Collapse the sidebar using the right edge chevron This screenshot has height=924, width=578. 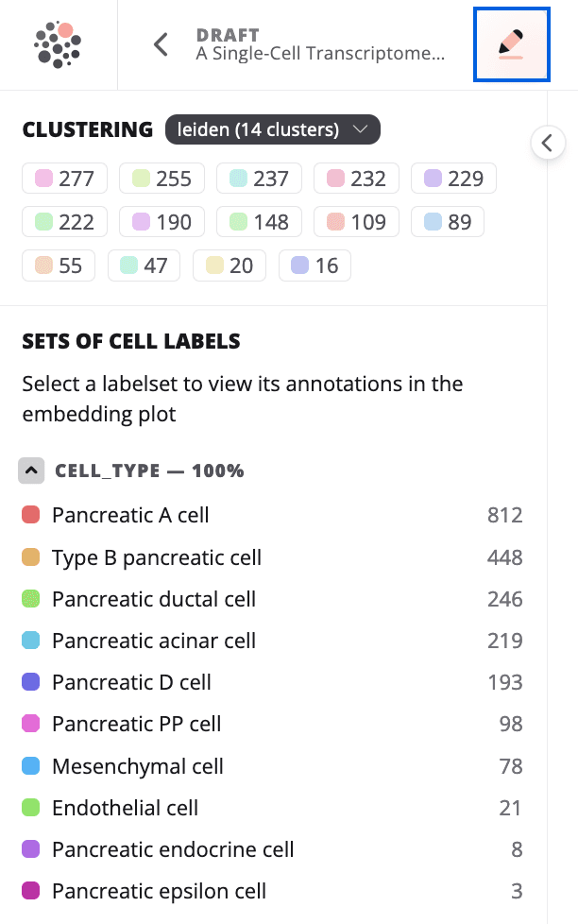click(x=549, y=143)
